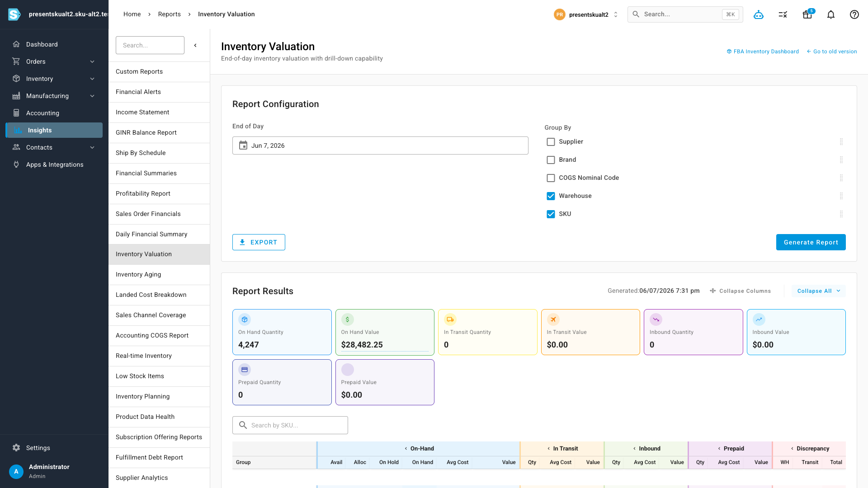This screenshot has height=488, width=868.
Task: Click the reports list Search field
Action: [x=150, y=45]
